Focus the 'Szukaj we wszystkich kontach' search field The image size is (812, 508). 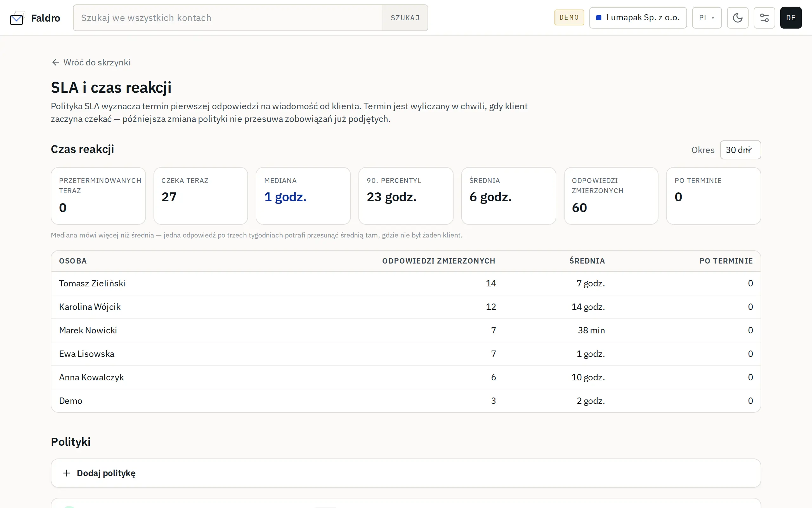pyautogui.click(x=228, y=18)
